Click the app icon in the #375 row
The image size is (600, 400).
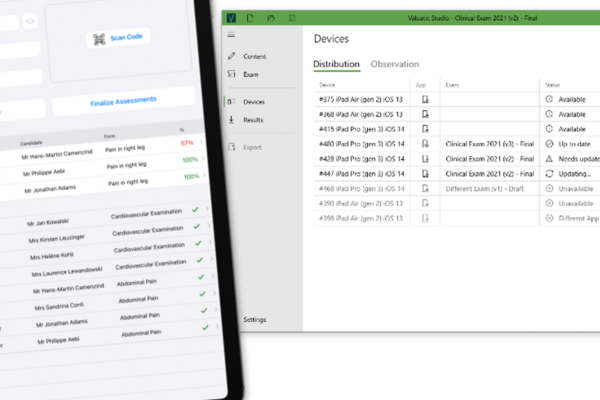pos(425,100)
